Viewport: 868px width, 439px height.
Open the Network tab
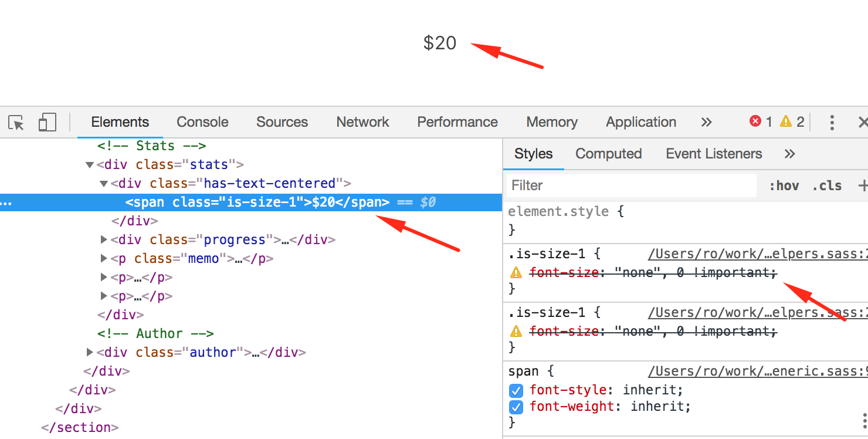click(x=362, y=122)
